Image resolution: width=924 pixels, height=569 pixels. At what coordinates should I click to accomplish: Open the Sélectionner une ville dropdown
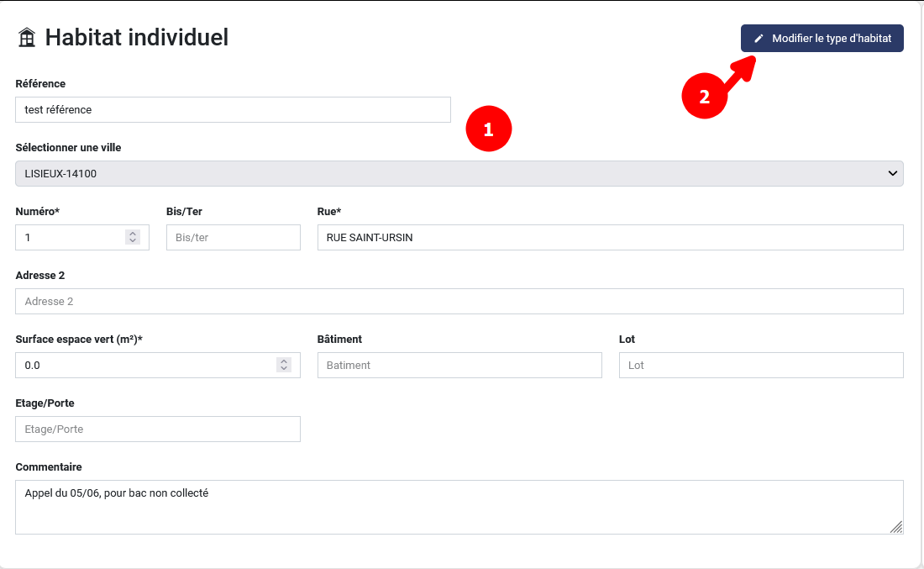(459, 173)
